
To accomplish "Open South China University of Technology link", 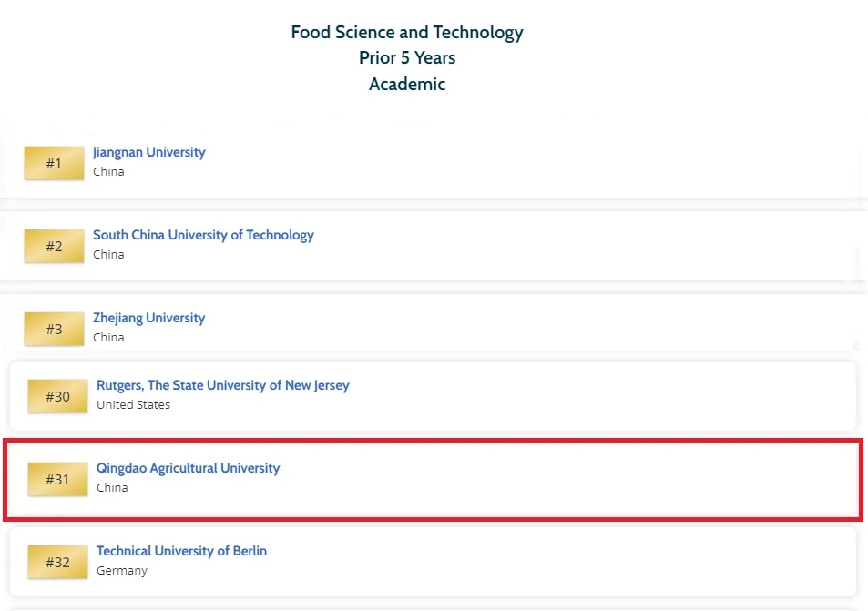I will click(203, 235).
